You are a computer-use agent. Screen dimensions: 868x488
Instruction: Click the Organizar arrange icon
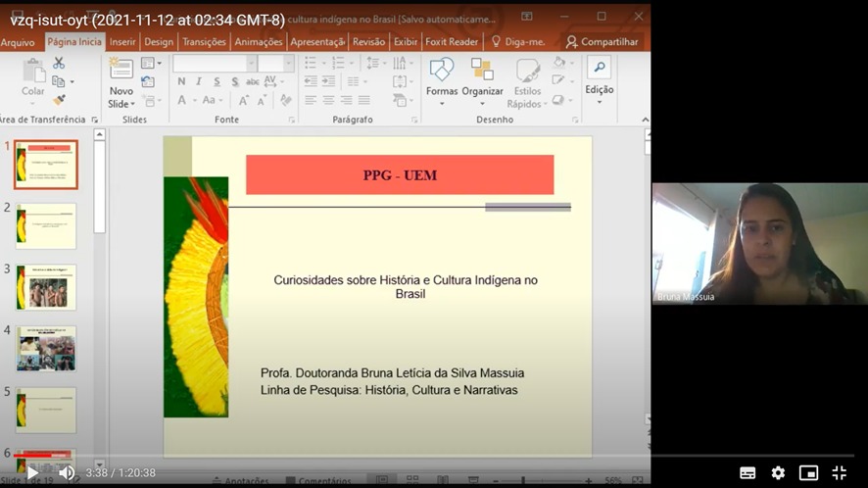[x=482, y=70]
